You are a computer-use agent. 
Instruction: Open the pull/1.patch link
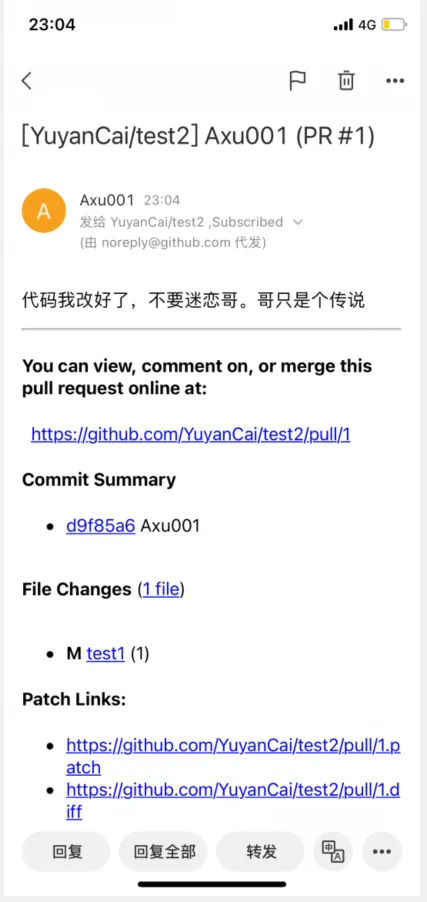coord(233,756)
